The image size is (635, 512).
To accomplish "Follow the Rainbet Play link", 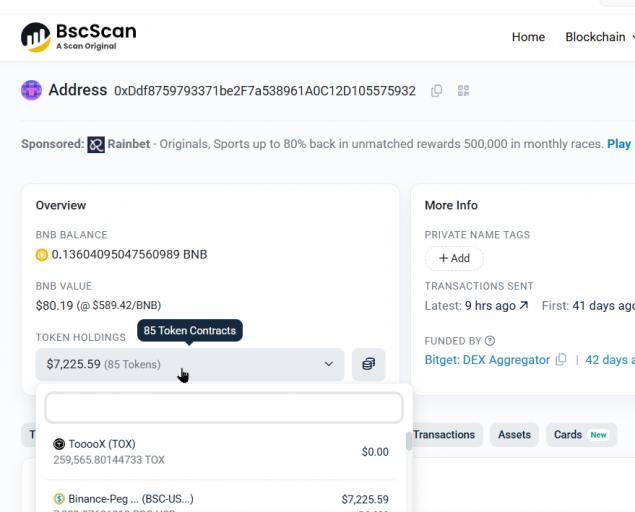I will (x=619, y=144).
